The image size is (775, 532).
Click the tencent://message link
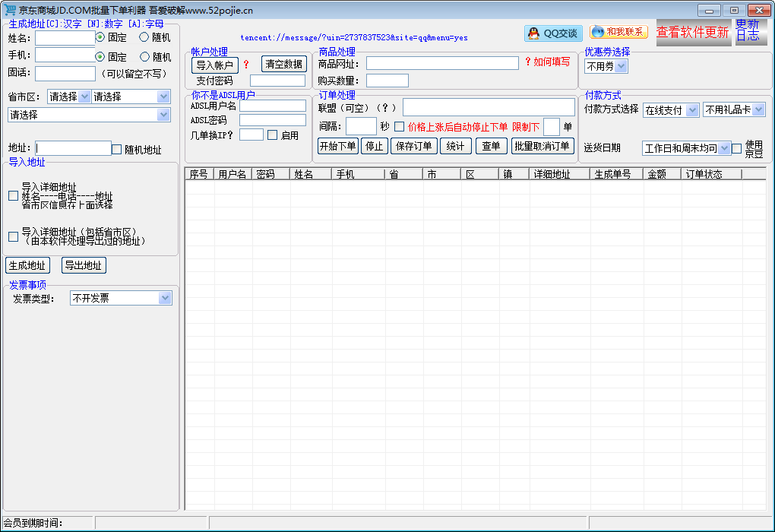(x=354, y=37)
